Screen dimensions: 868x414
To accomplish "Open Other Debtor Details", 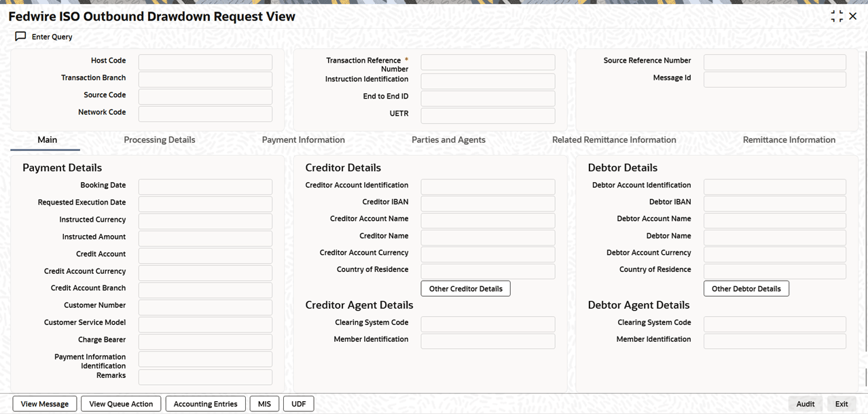I will tap(746, 289).
